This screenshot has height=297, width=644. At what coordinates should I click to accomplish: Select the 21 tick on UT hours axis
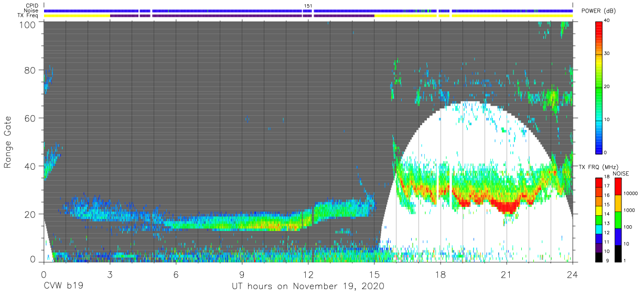click(506, 274)
